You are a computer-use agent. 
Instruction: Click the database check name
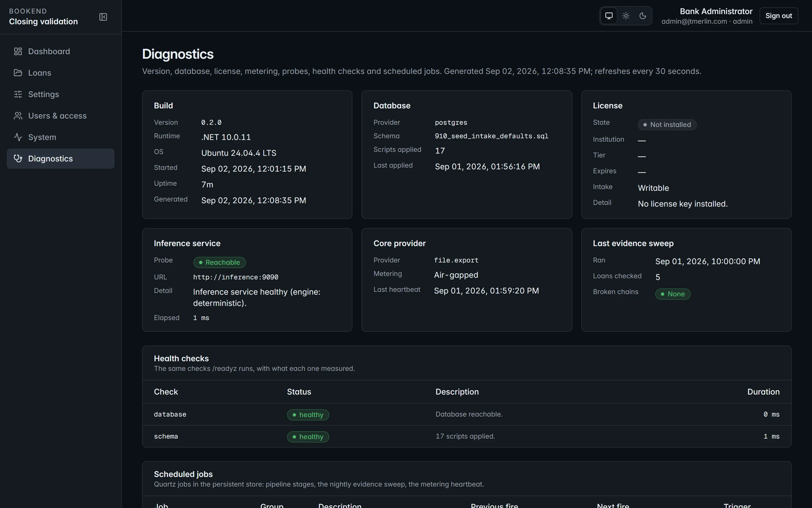point(170,414)
